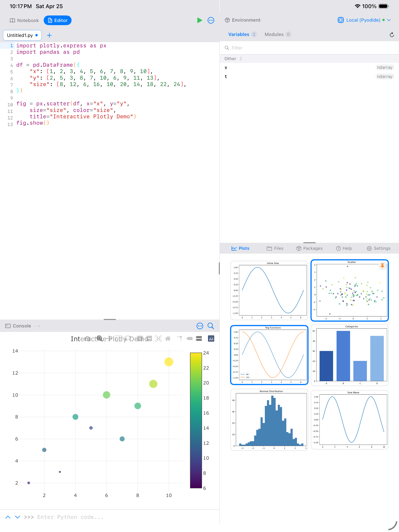Click the Plotly download-as-PNG camera icon
Screen dimensions: 399x532
point(87,339)
